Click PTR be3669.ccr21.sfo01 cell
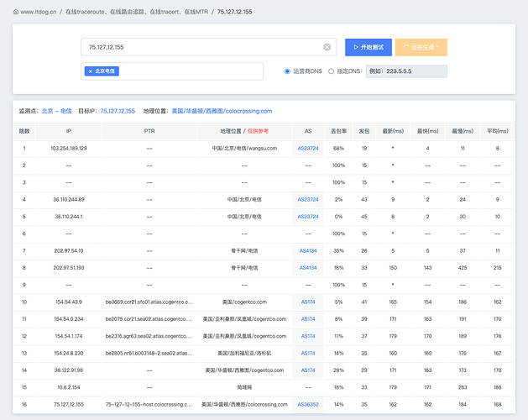528x420 pixels. click(149, 302)
